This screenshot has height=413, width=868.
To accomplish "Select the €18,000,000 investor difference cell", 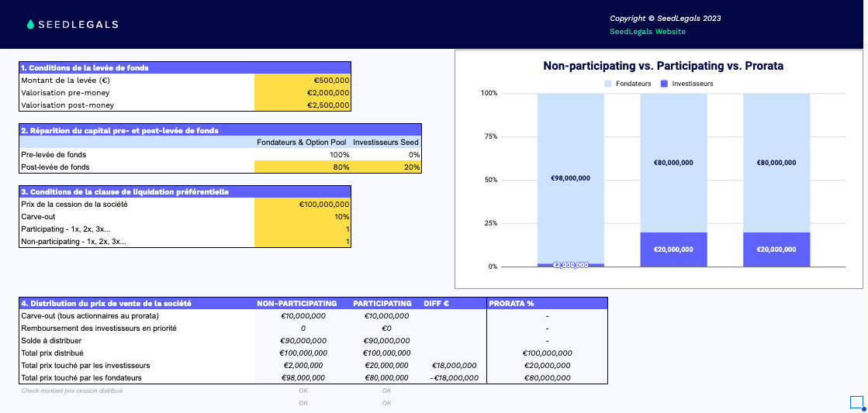I will 453,365.
